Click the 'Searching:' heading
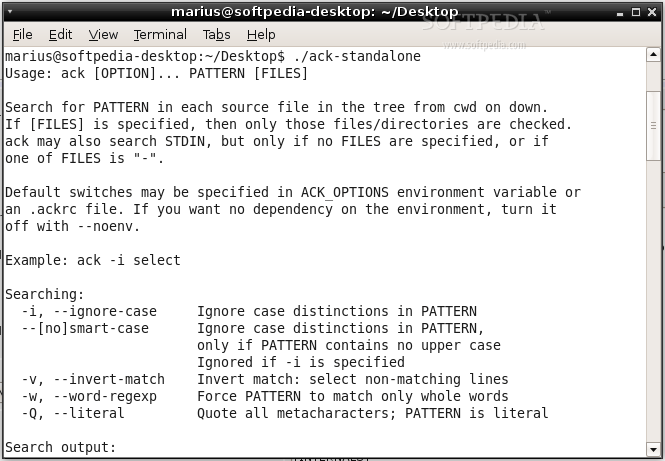 point(45,294)
